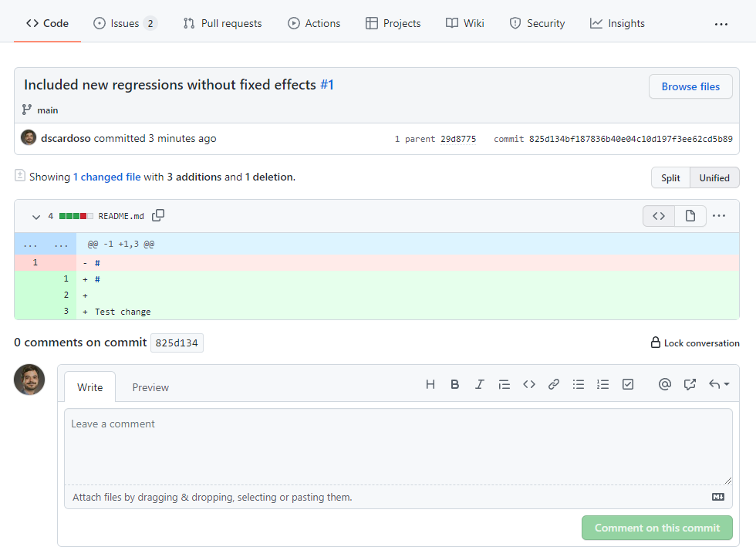Insert a link using toolbar icon
This screenshot has height=557, width=756.
pyautogui.click(x=553, y=384)
